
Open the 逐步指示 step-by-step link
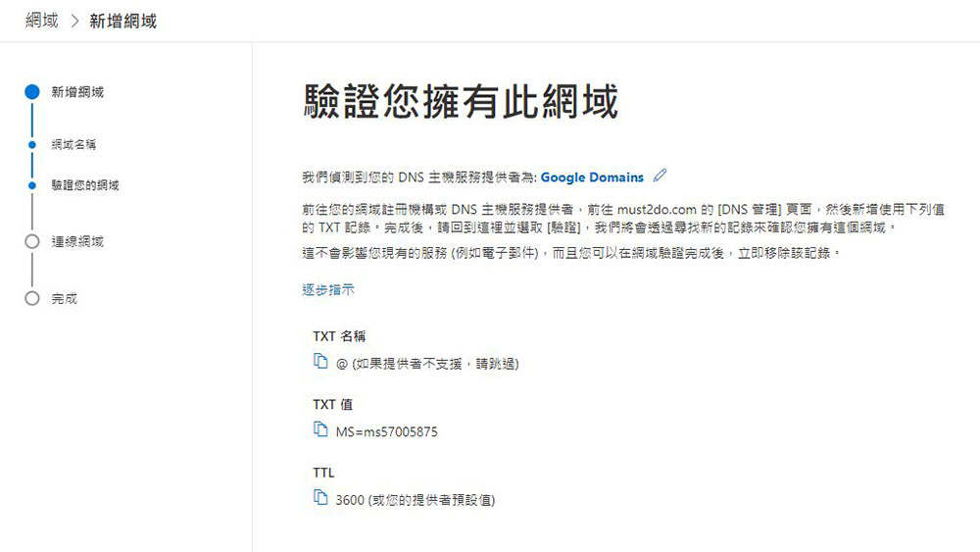tap(328, 289)
